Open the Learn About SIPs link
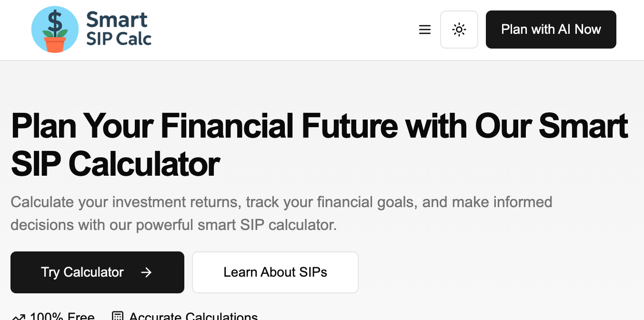Screen dimensions: 644x320 pyautogui.click(x=275, y=272)
